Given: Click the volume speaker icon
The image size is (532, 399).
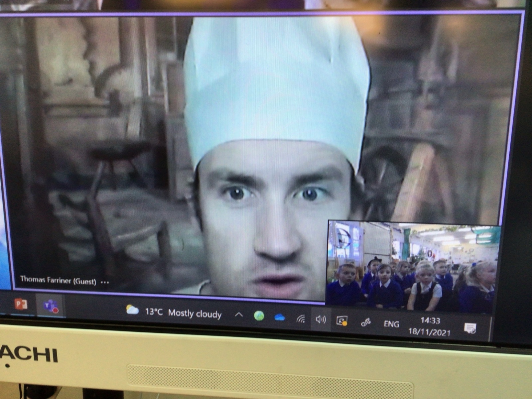Looking at the screenshot, I should click(321, 320).
